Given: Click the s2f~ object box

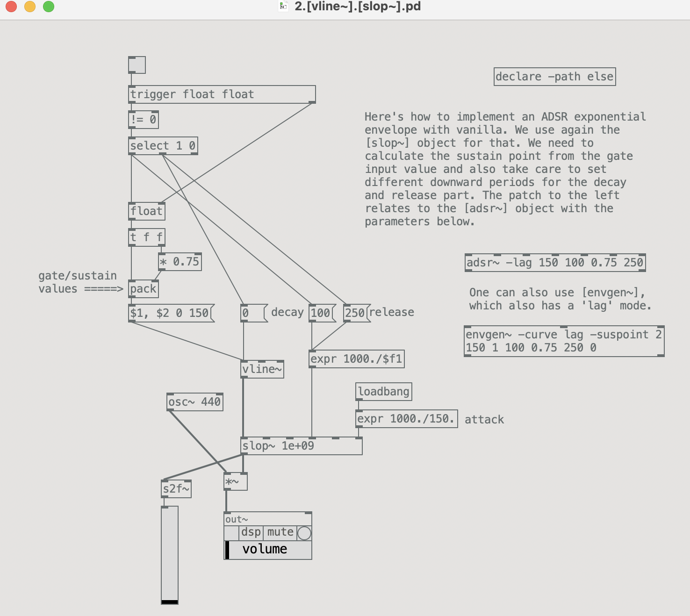Looking at the screenshot, I should point(176,489).
